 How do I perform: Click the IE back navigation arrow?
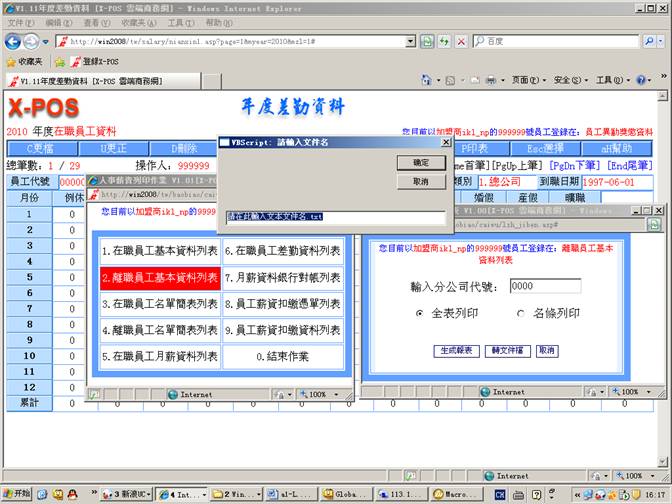pos(14,41)
